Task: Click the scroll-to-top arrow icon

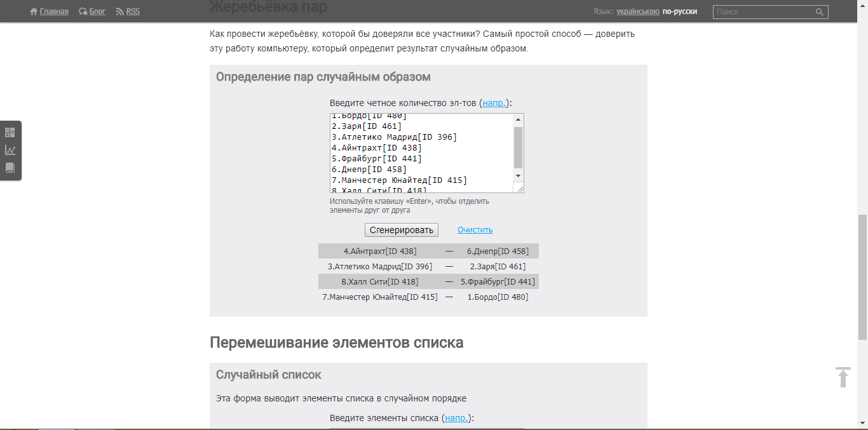Action: 843,377
